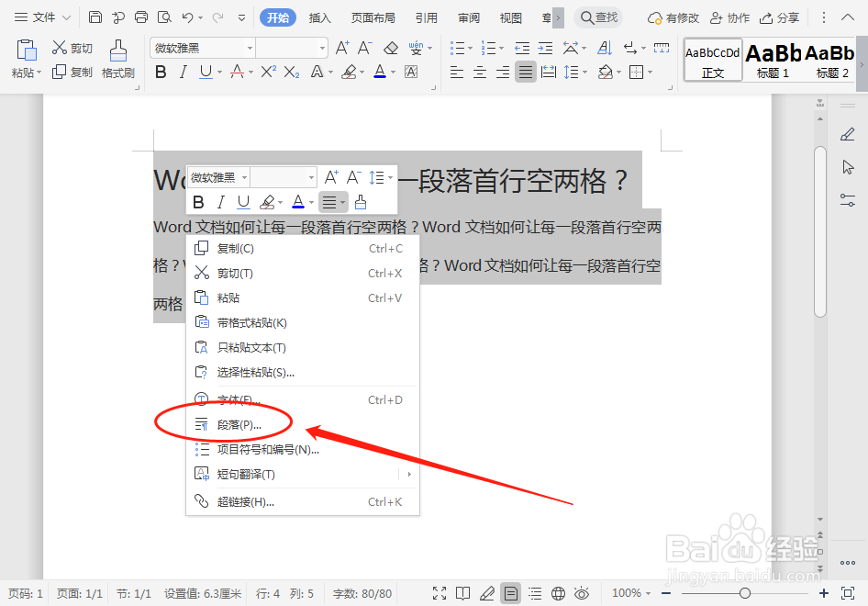Click the ribbon font color A swatch
Viewport: 868px width, 606px height.
pyautogui.click(x=380, y=72)
